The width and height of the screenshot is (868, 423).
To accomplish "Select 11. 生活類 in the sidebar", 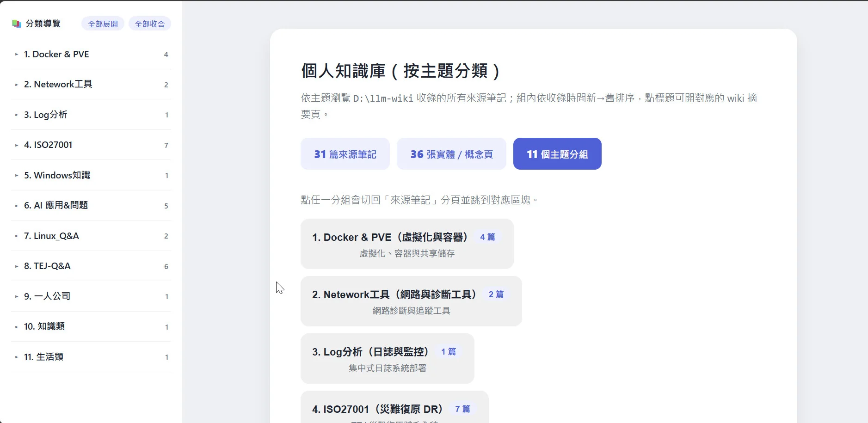I will pos(91,357).
